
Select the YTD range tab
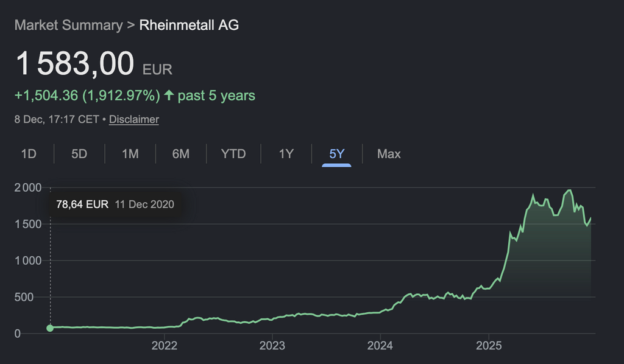tap(233, 154)
